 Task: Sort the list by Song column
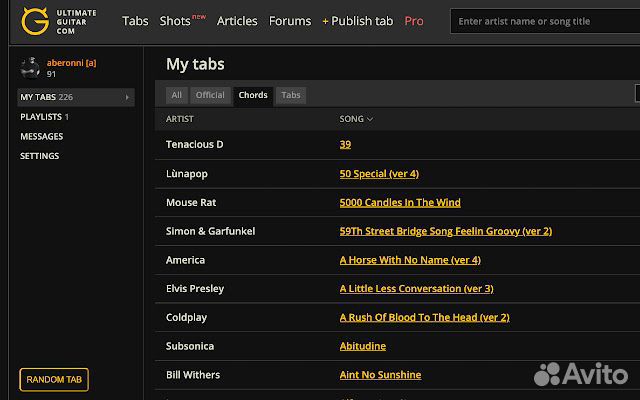[356, 119]
